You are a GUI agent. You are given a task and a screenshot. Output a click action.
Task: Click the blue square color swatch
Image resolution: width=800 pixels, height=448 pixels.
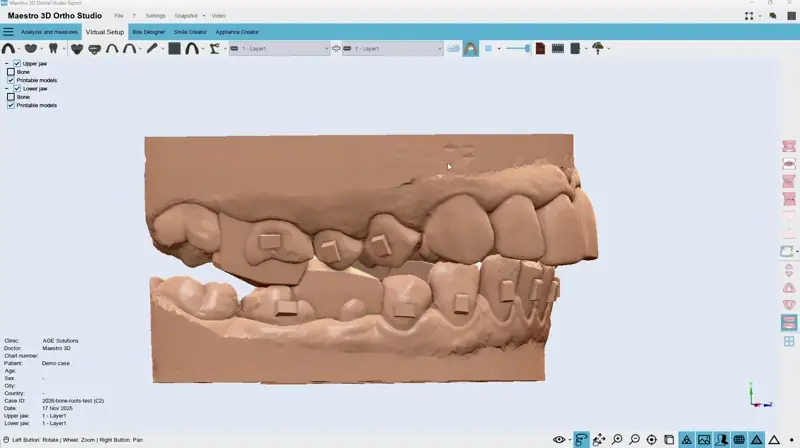pyautogui.click(x=488, y=48)
